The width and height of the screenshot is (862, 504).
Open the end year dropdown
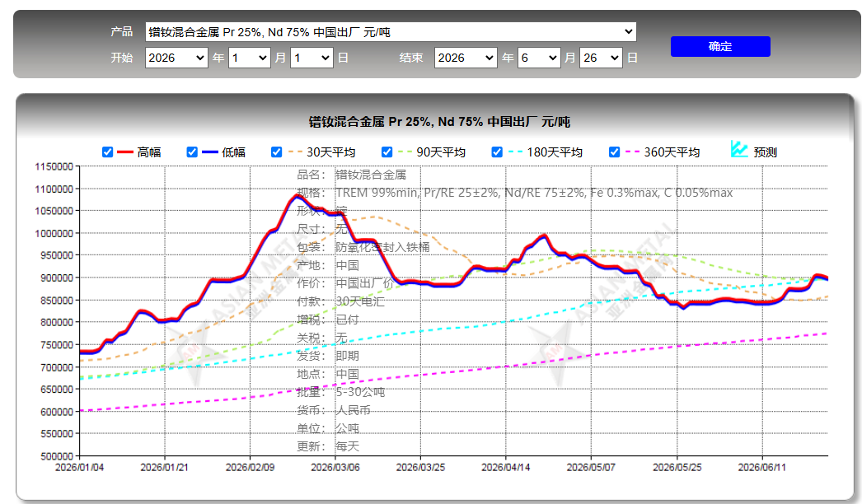[x=466, y=58]
